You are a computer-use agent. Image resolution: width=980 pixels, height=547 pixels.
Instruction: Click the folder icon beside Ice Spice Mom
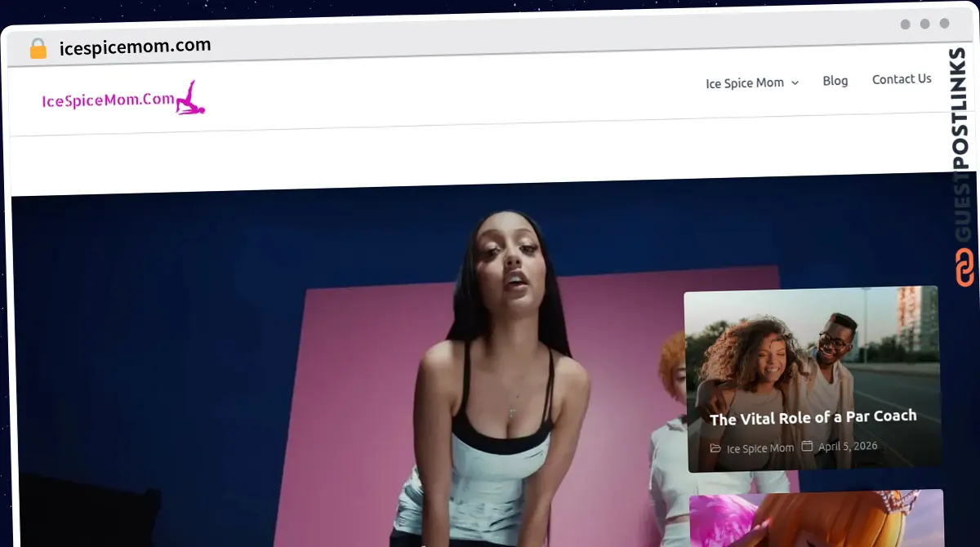click(x=715, y=448)
